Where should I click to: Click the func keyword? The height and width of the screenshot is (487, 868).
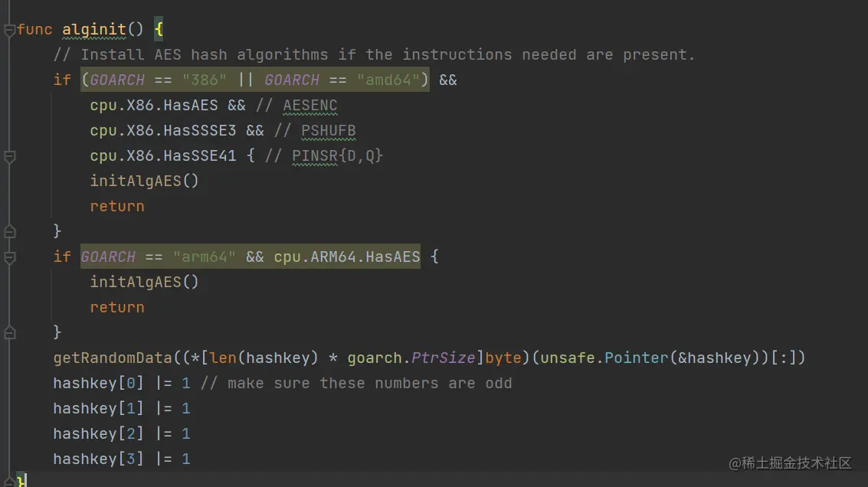pyautogui.click(x=34, y=29)
